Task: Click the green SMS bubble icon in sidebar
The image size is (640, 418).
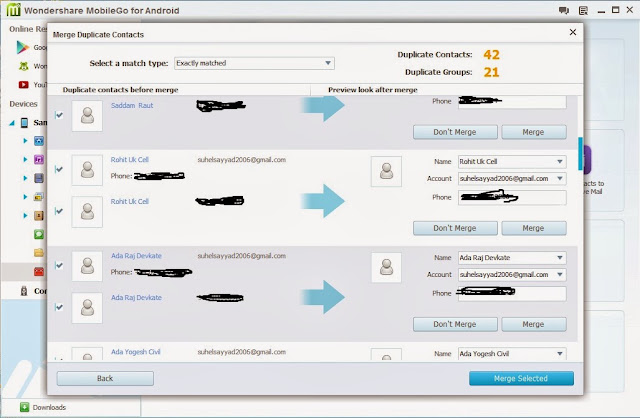Action: tap(39, 234)
